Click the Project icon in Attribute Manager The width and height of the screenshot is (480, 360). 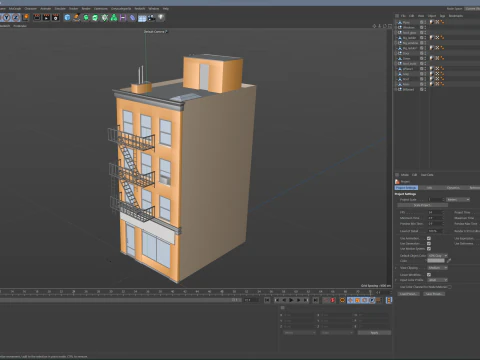click(397, 181)
